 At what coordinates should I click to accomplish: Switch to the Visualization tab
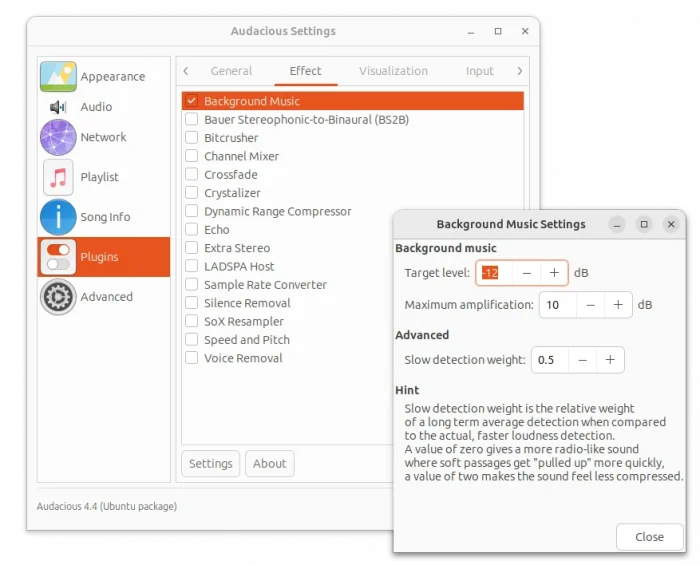[393, 71]
